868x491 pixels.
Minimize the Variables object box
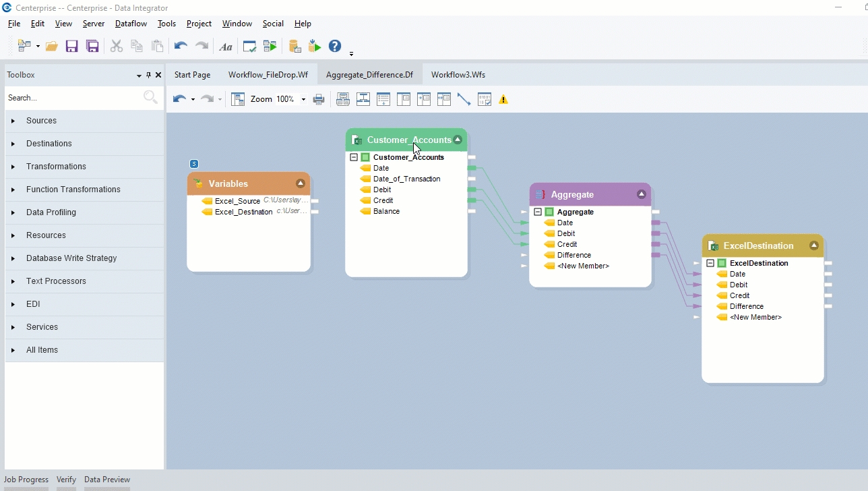(301, 183)
